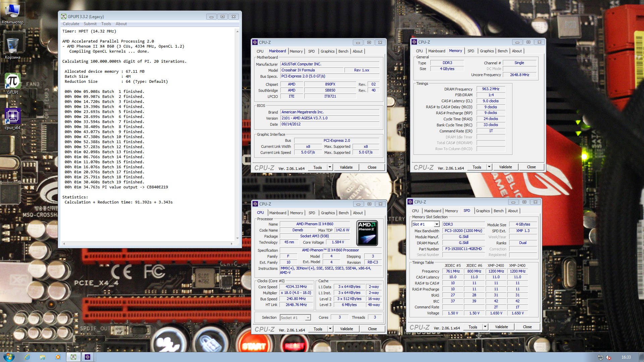
Task: Click the Multiplier x 18.0 value
Action: 296,293
